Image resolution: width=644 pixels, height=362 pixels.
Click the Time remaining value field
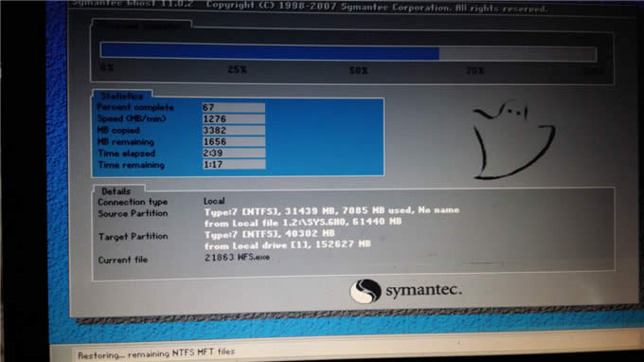coord(234,164)
